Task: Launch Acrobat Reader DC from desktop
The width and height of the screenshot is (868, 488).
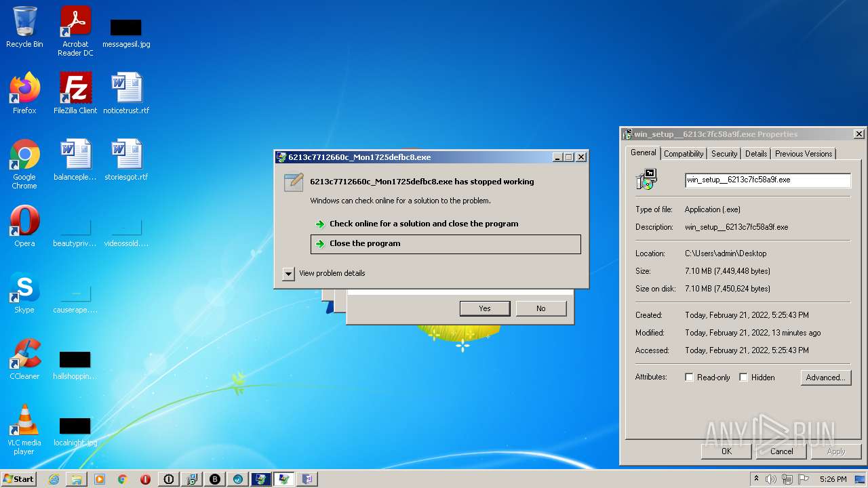Action: pos(75,31)
